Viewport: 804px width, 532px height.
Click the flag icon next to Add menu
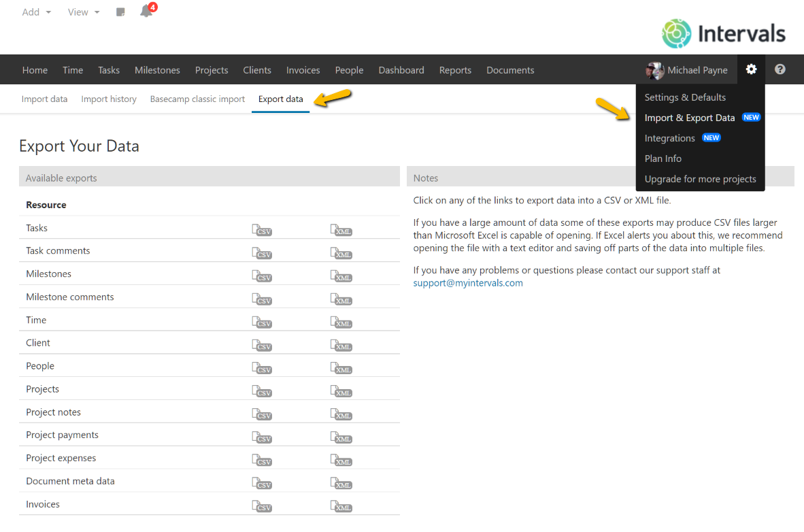tap(120, 12)
